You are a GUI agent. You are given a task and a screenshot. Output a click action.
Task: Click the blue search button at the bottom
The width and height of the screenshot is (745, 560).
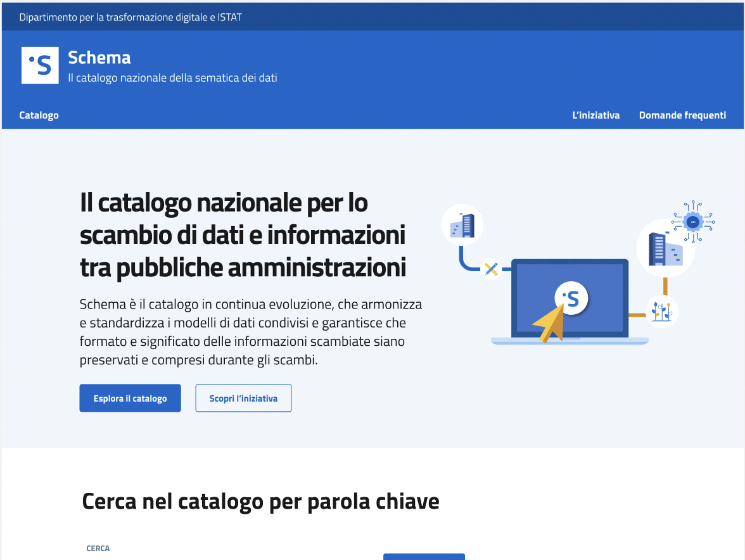[x=424, y=557]
